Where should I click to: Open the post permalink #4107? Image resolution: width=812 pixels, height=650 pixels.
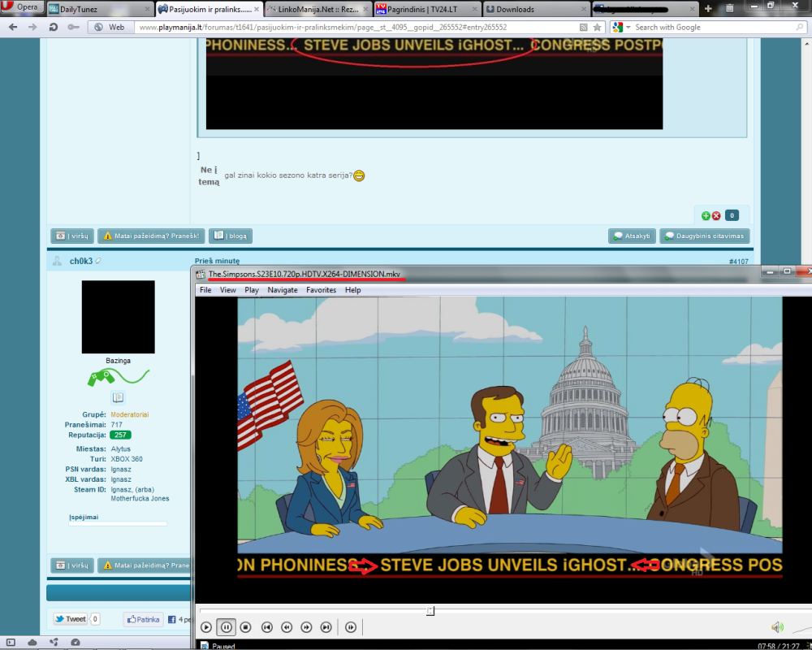click(738, 262)
